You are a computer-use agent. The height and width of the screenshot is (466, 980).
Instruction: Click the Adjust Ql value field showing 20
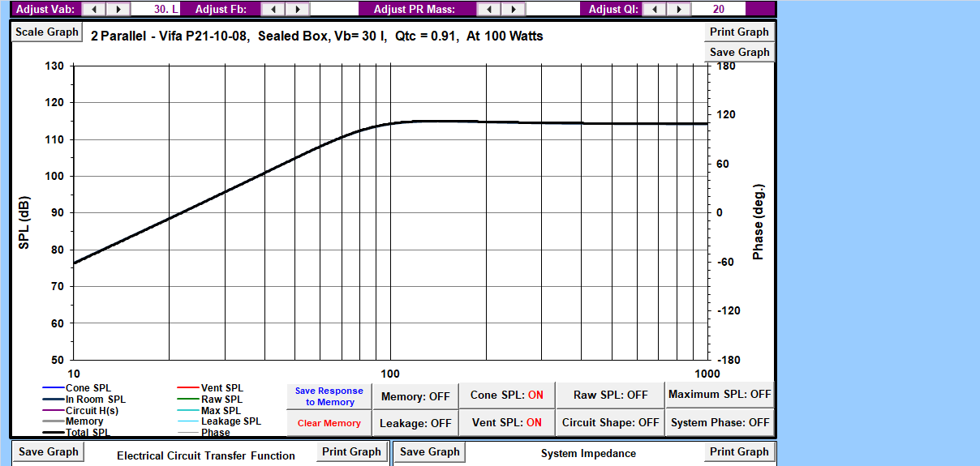719,9
